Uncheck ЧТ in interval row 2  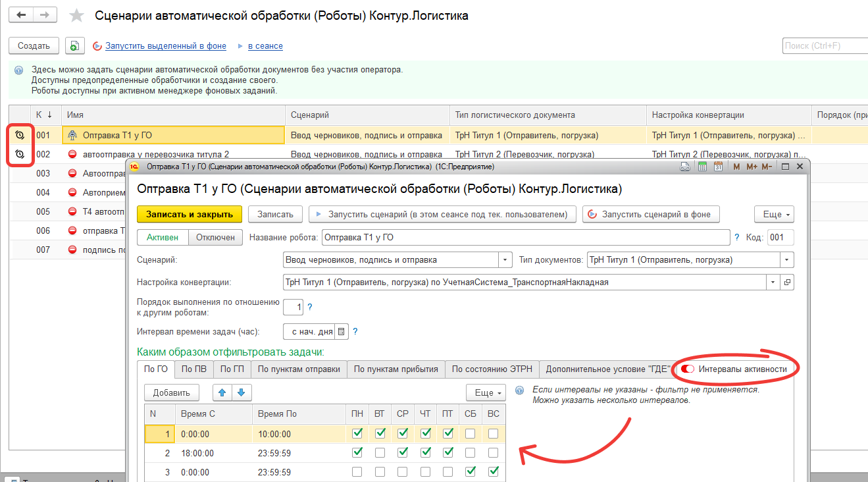(x=426, y=453)
